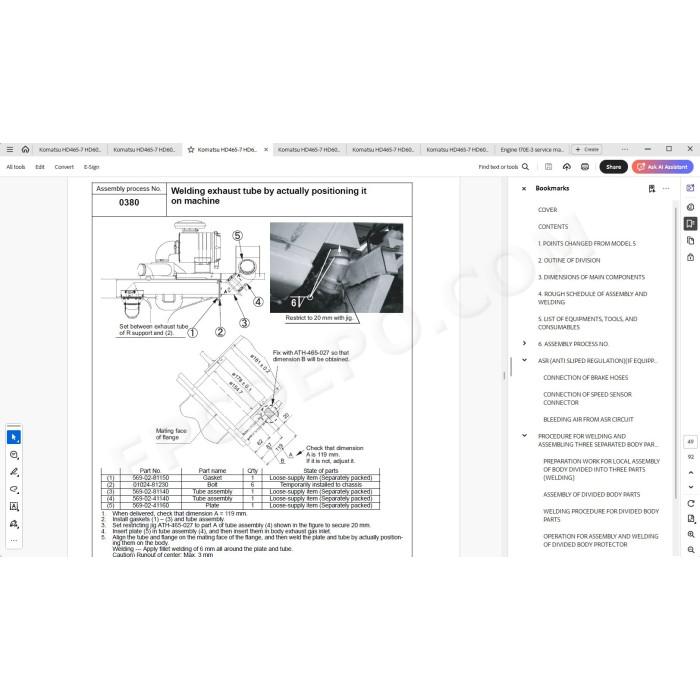
Task: Expand the 6. ASSEMBLY PROCESS NO bookmark
Action: point(524,343)
